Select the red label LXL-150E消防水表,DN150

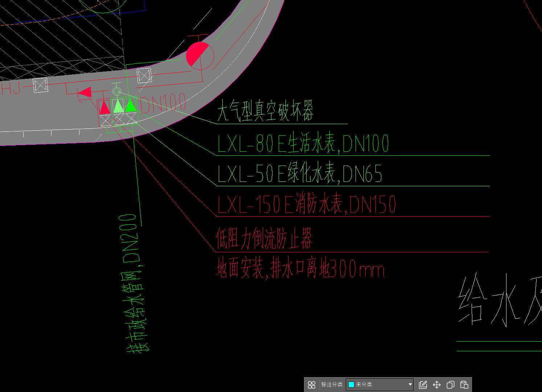click(307, 204)
